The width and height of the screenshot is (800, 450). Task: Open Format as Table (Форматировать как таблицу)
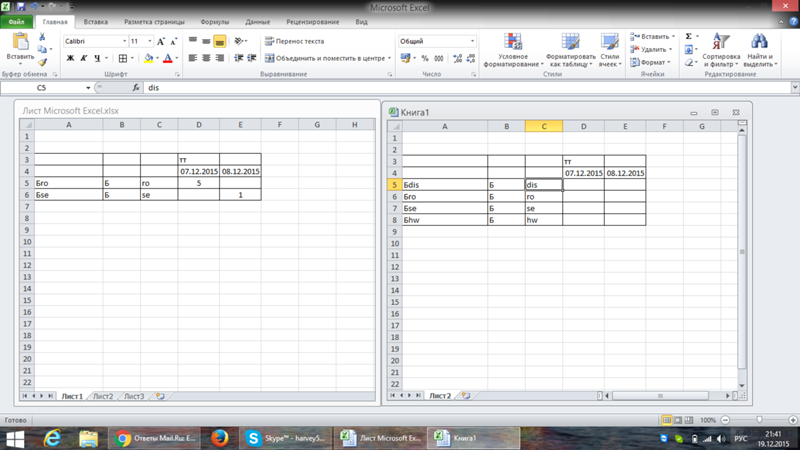click(x=570, y=50)
